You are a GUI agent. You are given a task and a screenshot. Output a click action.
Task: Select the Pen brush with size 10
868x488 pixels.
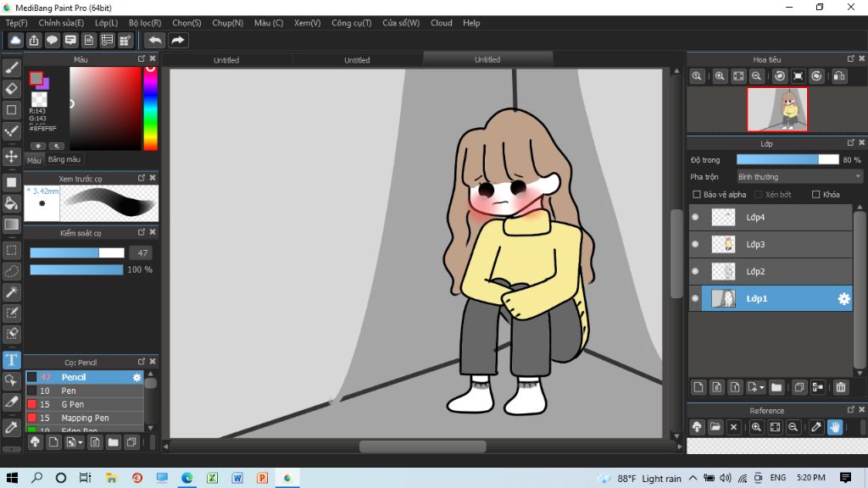click(x=84, y=391)
